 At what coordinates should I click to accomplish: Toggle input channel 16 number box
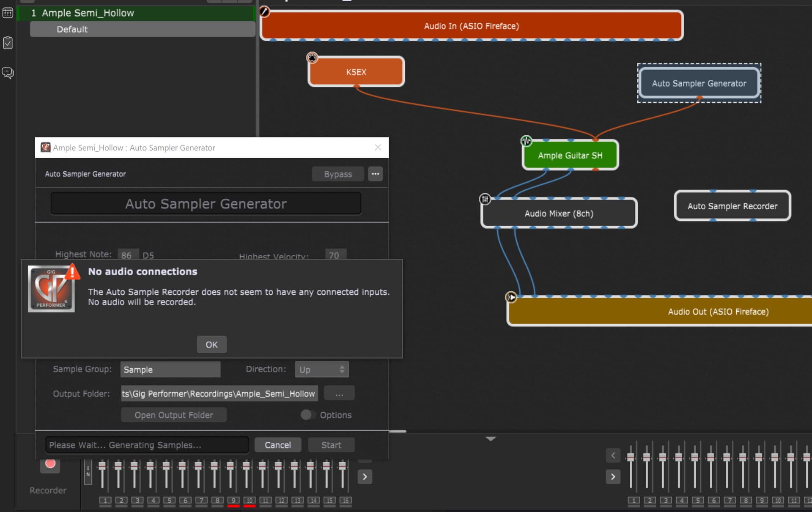tap(346, 501)
